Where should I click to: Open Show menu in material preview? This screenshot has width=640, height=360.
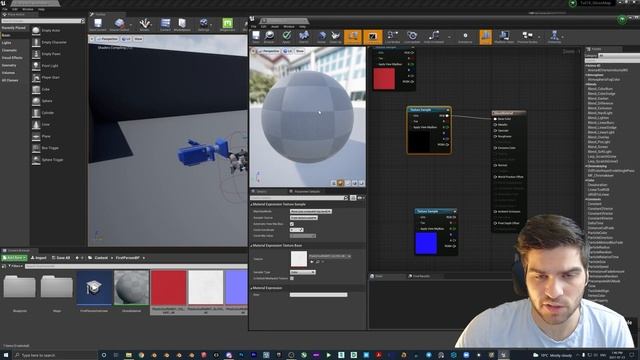click(x=300, y=51)
